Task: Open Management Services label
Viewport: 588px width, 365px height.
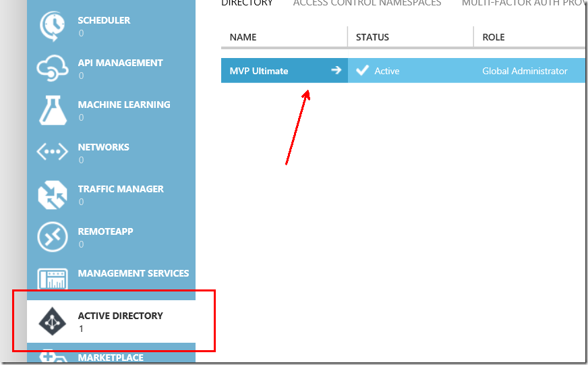Action: pos(134,273)
